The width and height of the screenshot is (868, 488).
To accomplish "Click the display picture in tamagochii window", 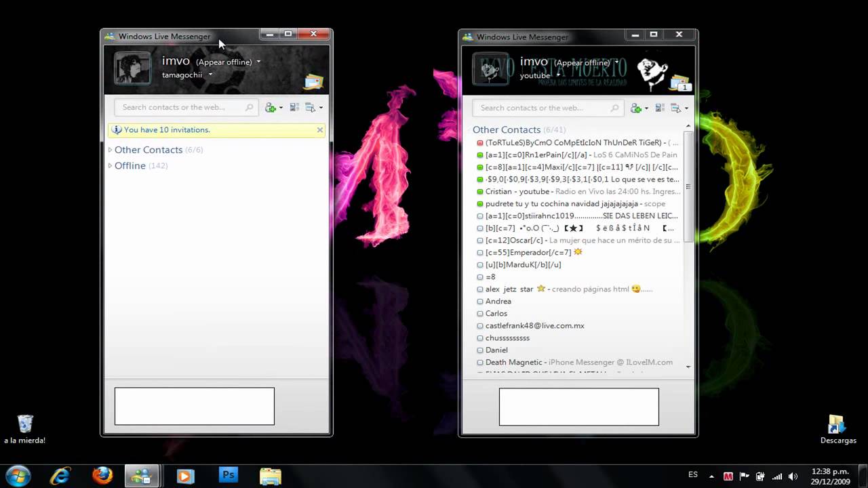I will (132, 68).
